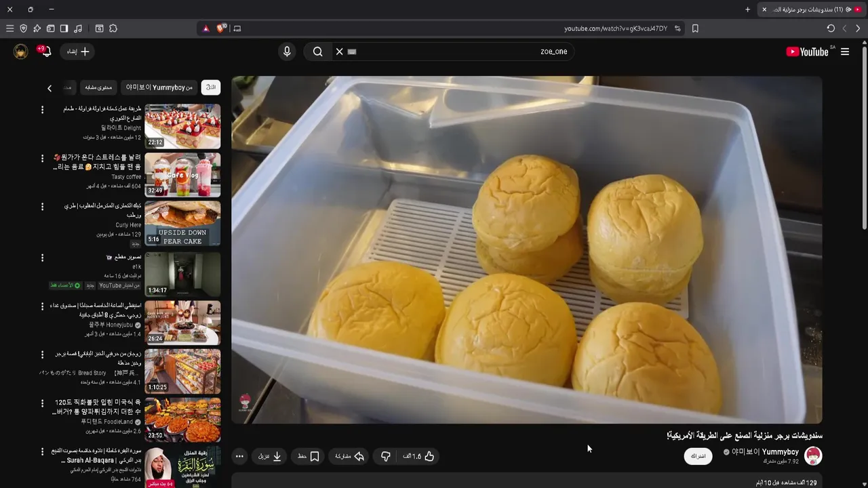Start voice search with microphone icon

point(287,52)
